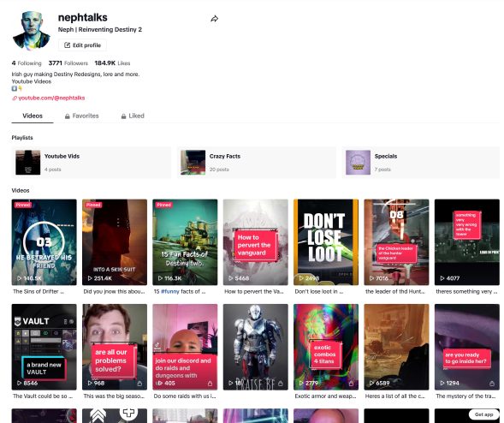Switch to the Liked tab
This screenshot has height=423, width=504.
click(x=133, y=116)
